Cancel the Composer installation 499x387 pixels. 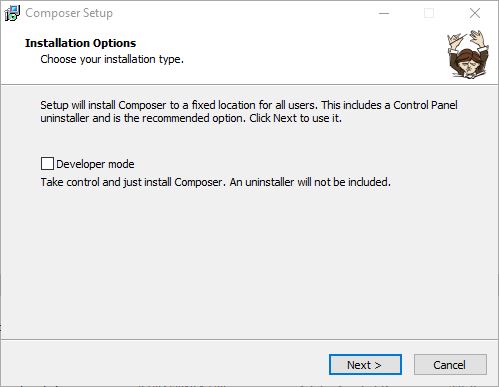pos(450,365)
